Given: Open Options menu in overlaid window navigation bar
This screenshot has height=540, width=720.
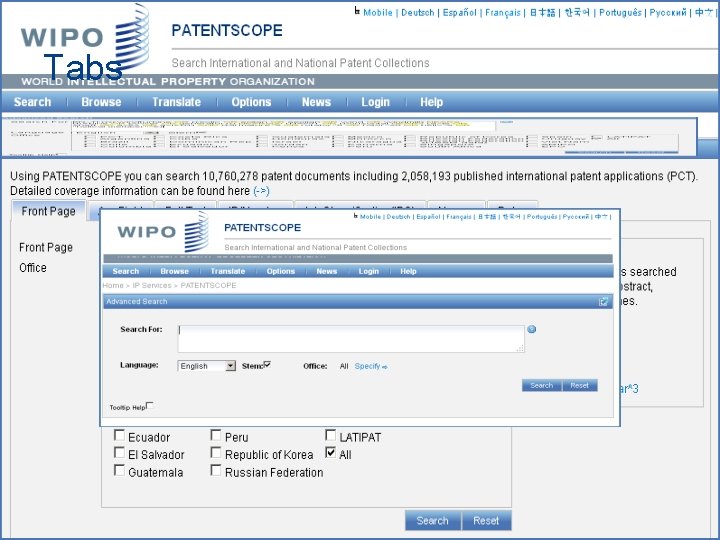Looking at the screenshot, I should (x=281, y=271).
